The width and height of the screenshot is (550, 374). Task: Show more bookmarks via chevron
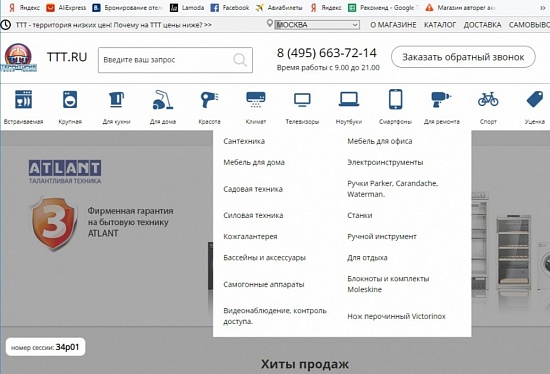click(x=542, y=7)
